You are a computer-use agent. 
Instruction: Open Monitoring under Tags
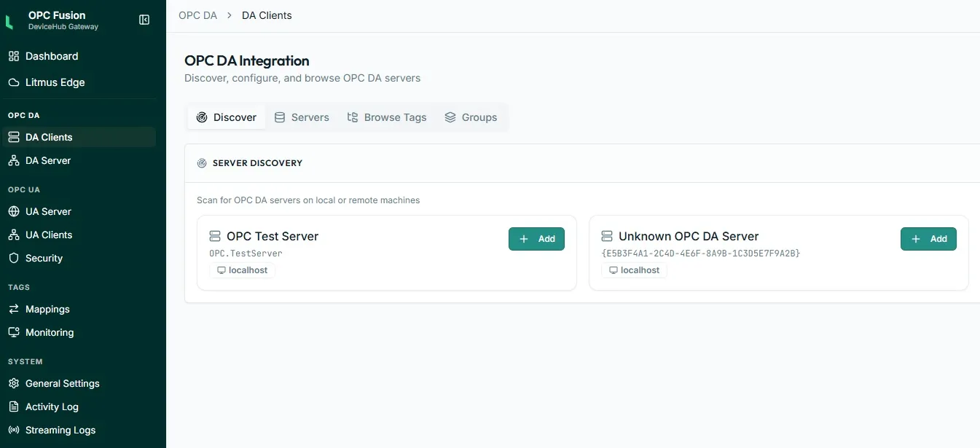79,332
